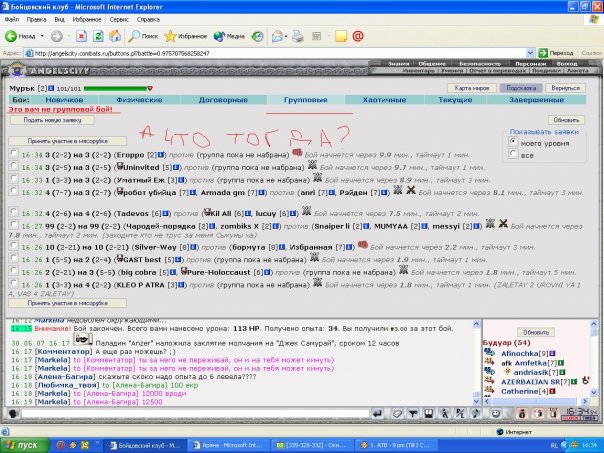This screenshot has width=604, height=453.
Task: Select the radio for Tadevos battle request
Action: click(14, 212)
